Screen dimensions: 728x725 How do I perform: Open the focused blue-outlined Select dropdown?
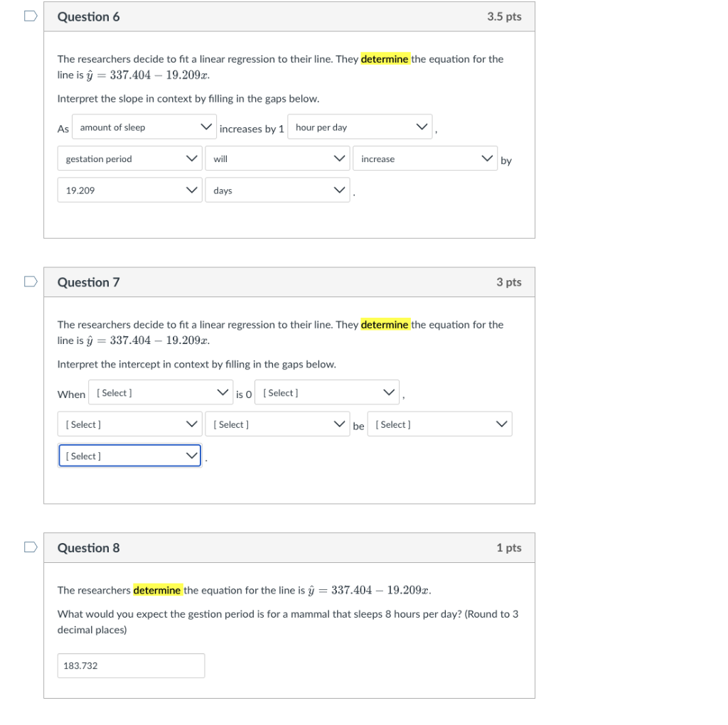tap(130, 456)
